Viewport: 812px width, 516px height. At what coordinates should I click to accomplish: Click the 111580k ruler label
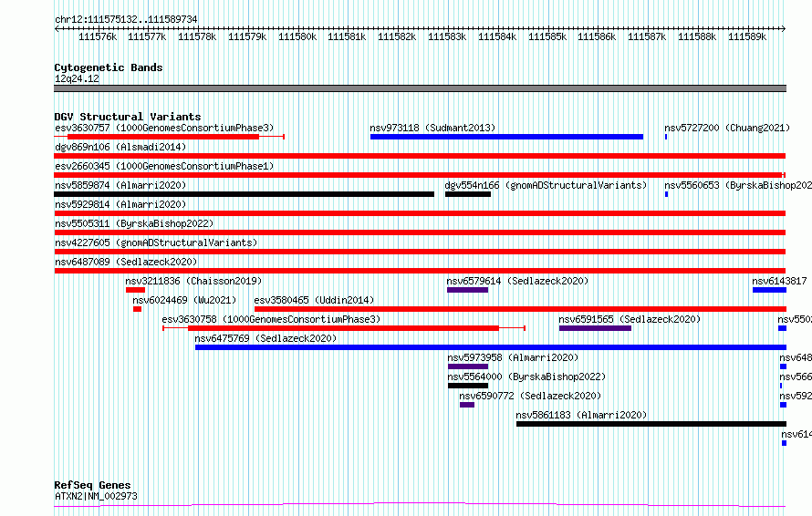(x=297, y=36)
